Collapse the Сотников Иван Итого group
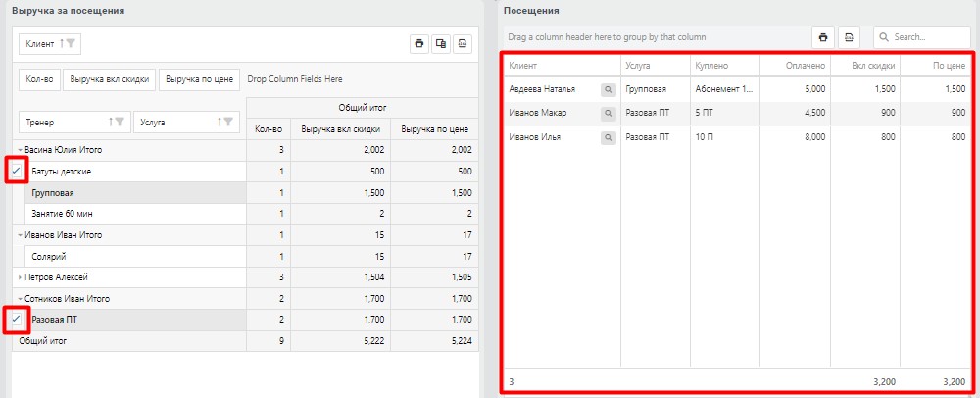The width and height of the screenshot is (980, 398). pos(20,299)
